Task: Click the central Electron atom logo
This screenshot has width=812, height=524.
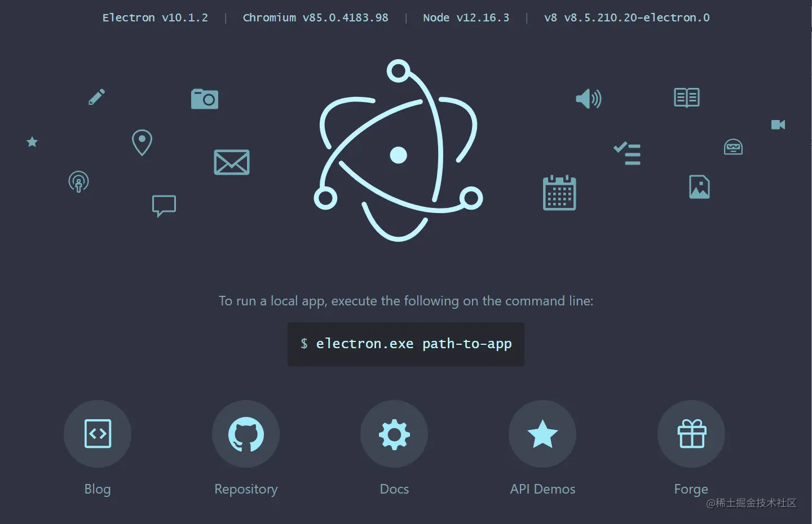Action: pos(398,150)
